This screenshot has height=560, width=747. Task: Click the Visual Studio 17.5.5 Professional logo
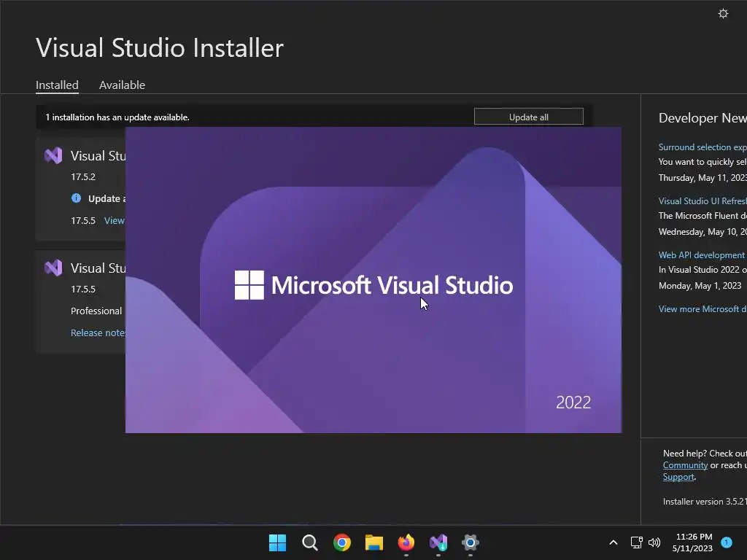pos(53,268)
